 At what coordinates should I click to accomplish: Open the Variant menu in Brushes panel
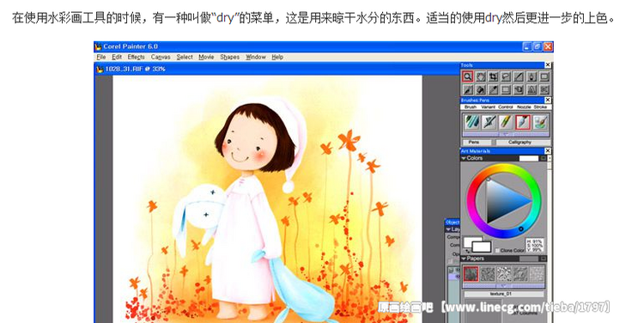488,107
